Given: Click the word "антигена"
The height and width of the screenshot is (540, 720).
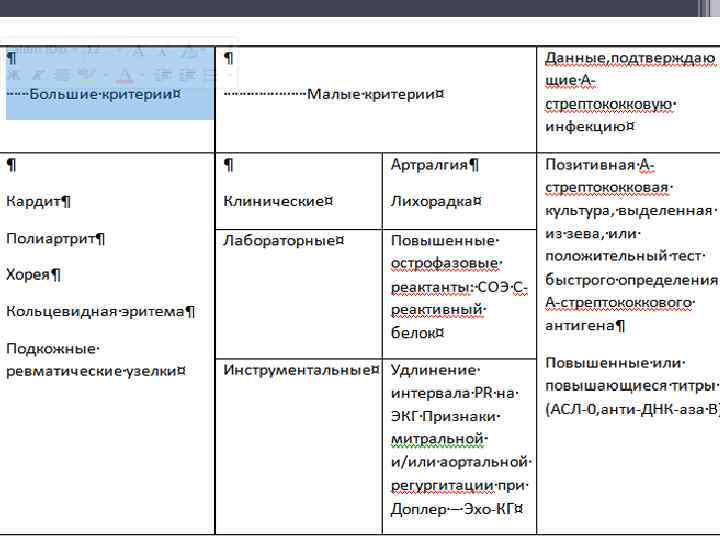Looking at the screenshot, I should coord(580,326).
